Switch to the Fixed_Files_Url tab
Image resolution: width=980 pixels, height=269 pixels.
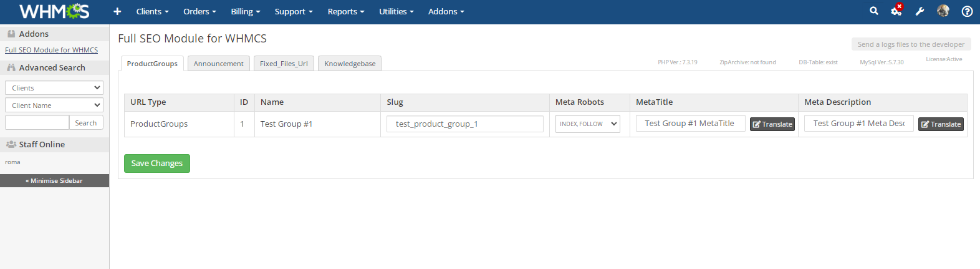click(x=284, y=64)
